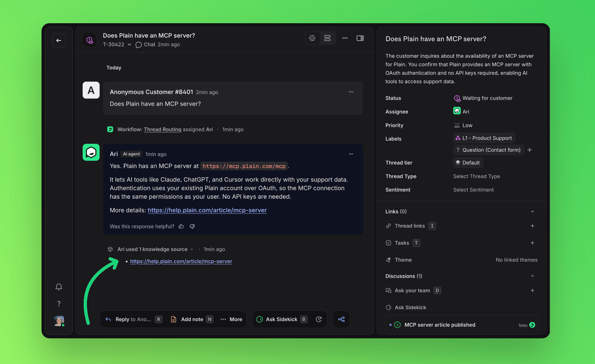This screenshot has width=595, height=364.
Task: Open MCP server article published discussion
Action: 461,325
